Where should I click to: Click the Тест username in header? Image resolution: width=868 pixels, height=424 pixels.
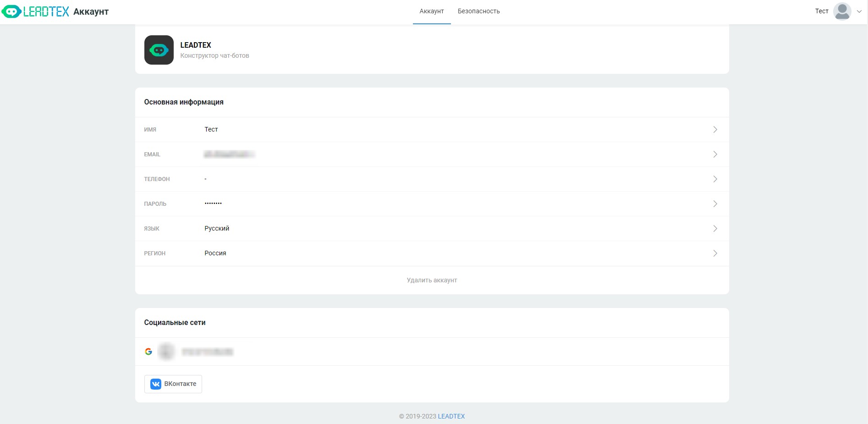821,11
